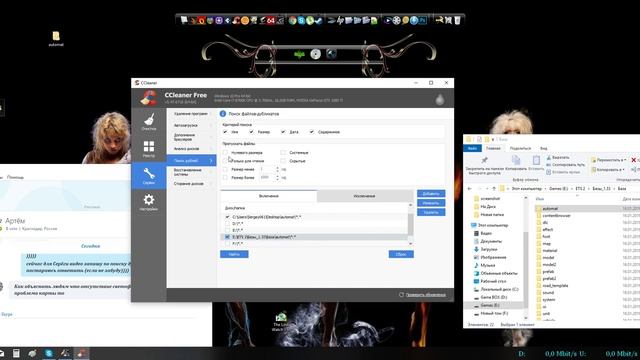Screen dimensions: 640x360
Task: Click the Удалить button beside the list
Action: pos(431,212)
